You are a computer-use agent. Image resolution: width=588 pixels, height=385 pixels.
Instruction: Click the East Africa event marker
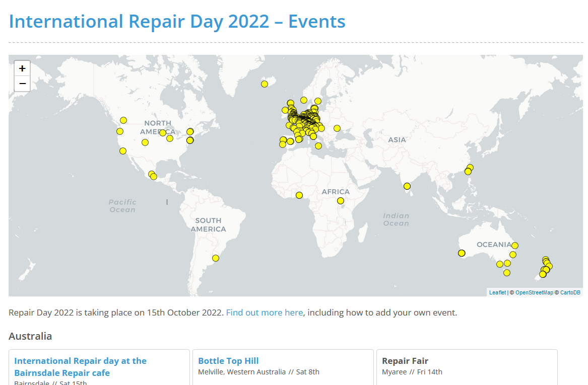pos(341,201)
